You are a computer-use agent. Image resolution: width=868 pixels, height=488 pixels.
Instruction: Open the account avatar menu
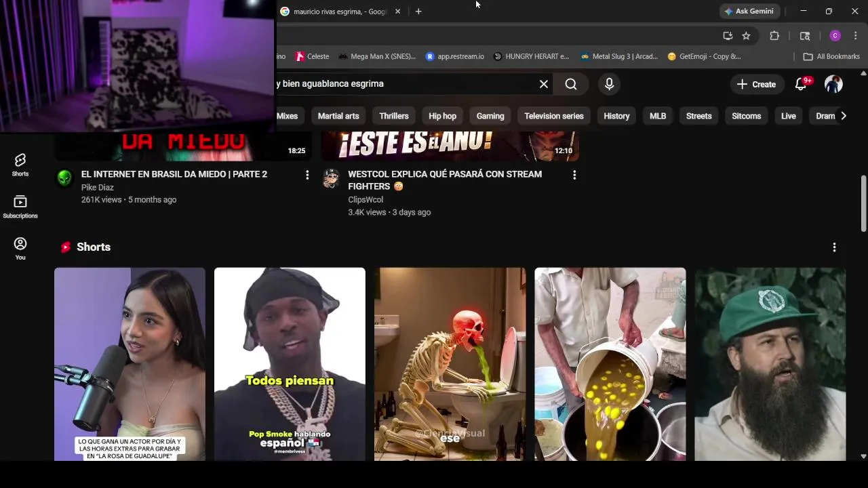click(x=833, y=84)
